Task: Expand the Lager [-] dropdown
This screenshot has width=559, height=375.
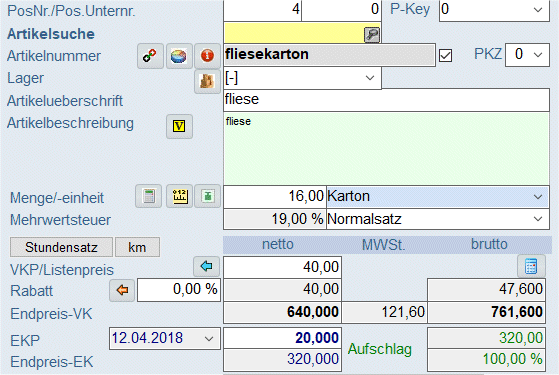Action: 302,78
